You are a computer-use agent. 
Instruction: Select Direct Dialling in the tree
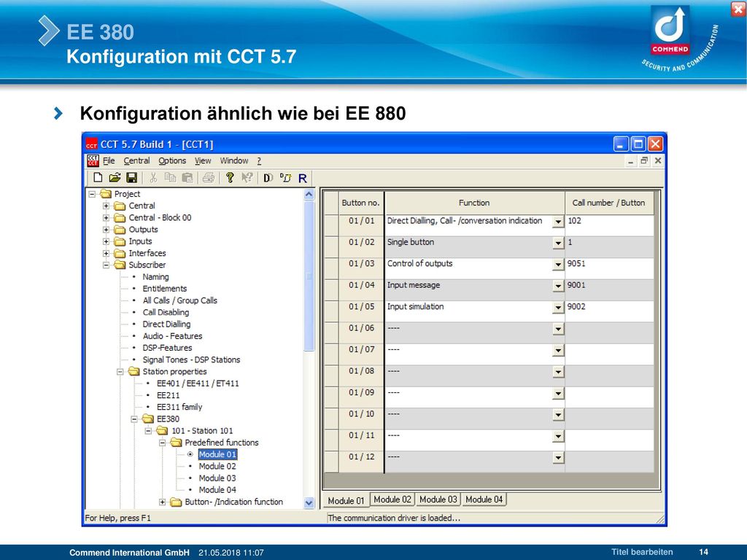(166, 324)
